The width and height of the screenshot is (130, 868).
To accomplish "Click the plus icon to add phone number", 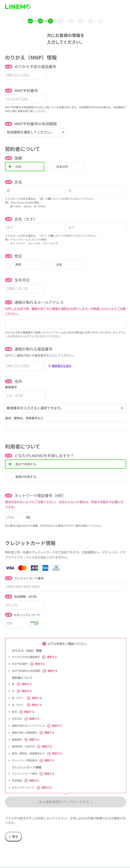I will [50, 366].
